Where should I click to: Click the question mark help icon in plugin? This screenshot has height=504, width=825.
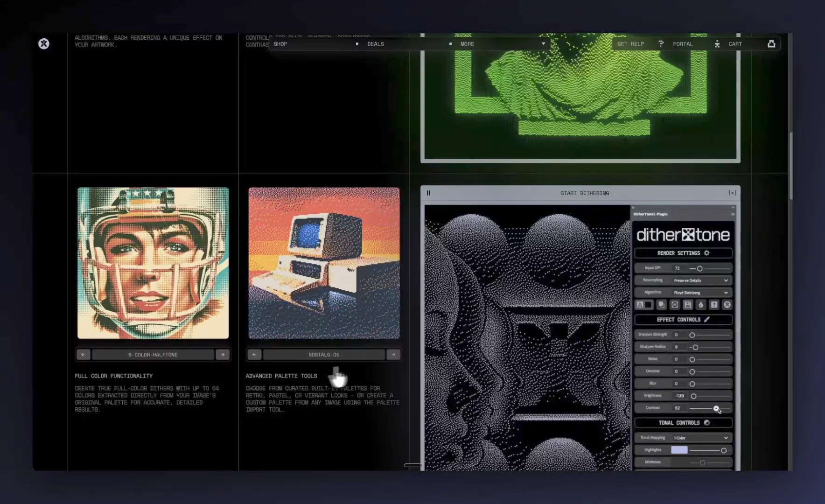click(x=713, y=305)
